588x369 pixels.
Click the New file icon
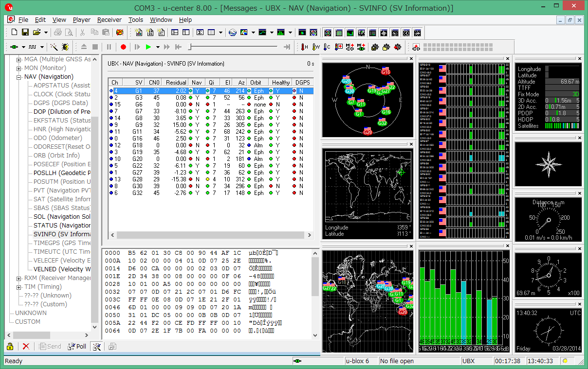tap(14, 33)
